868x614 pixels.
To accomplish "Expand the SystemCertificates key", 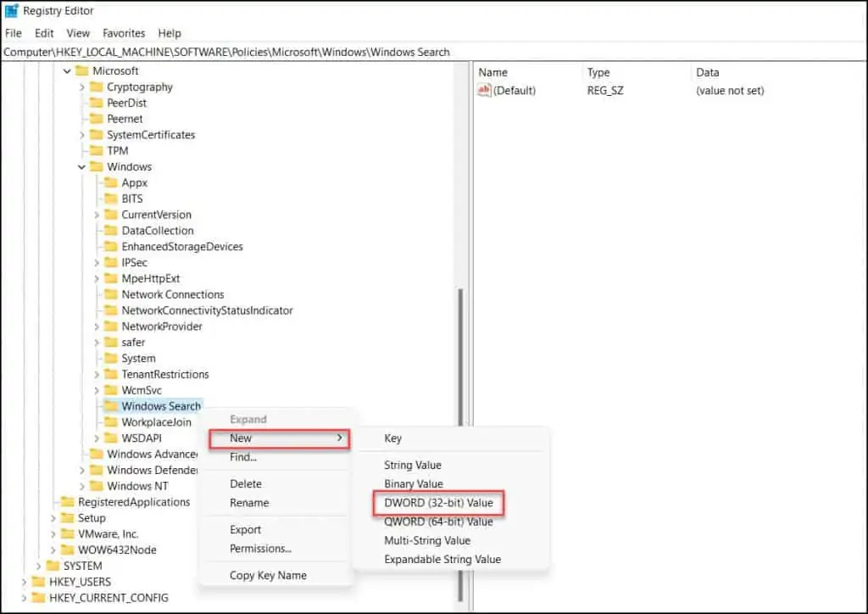I will tap(82, 135).
